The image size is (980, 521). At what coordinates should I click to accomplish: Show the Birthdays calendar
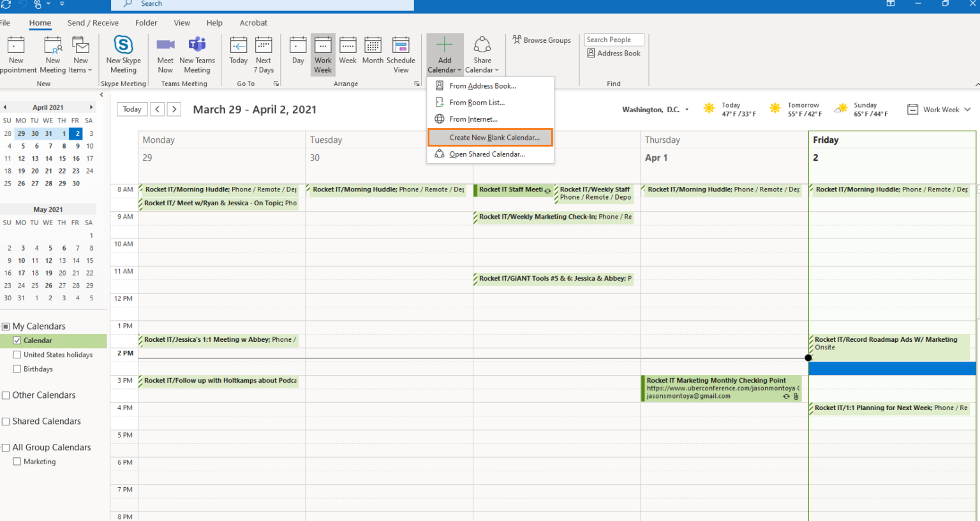(17, 369)
